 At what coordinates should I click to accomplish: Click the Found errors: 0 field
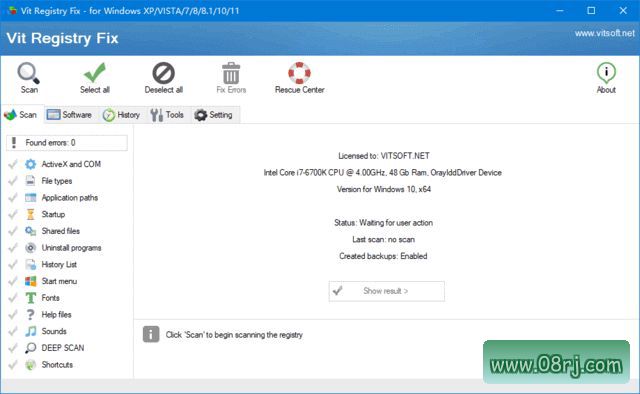[67, 142]
